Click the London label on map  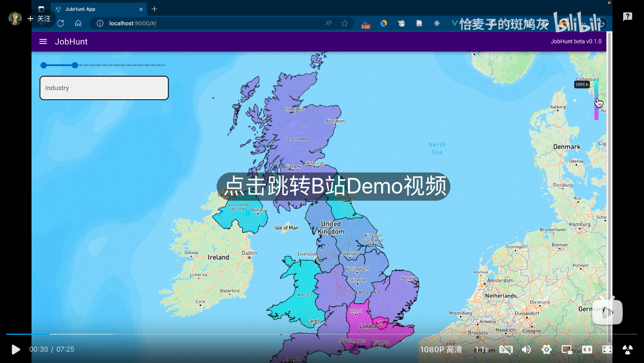(368, 326)
